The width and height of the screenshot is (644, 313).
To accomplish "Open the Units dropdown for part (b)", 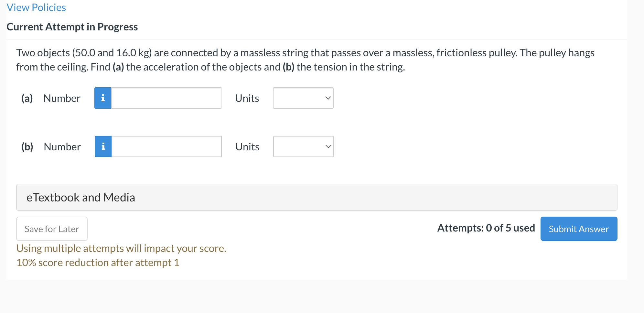I will 304,146.
